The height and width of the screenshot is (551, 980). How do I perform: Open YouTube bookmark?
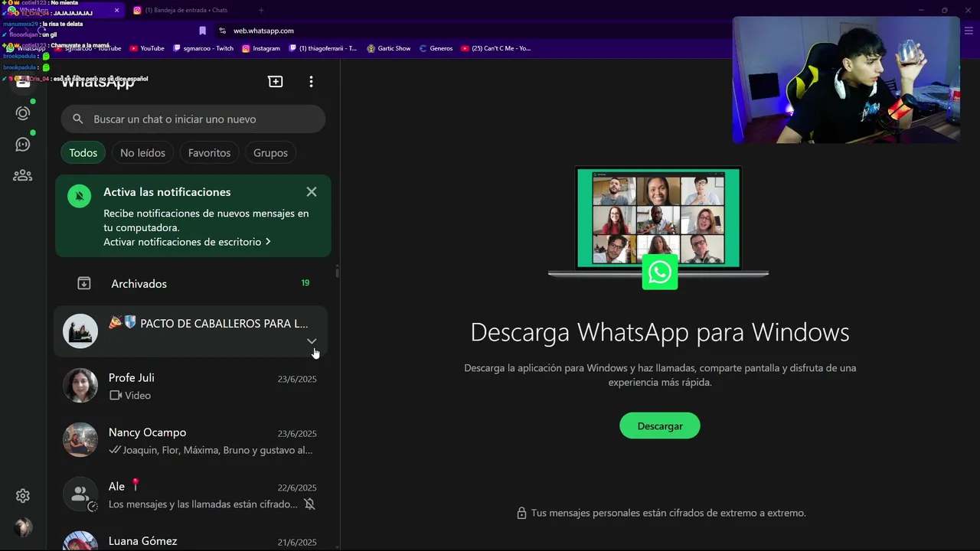coord(147,48)
